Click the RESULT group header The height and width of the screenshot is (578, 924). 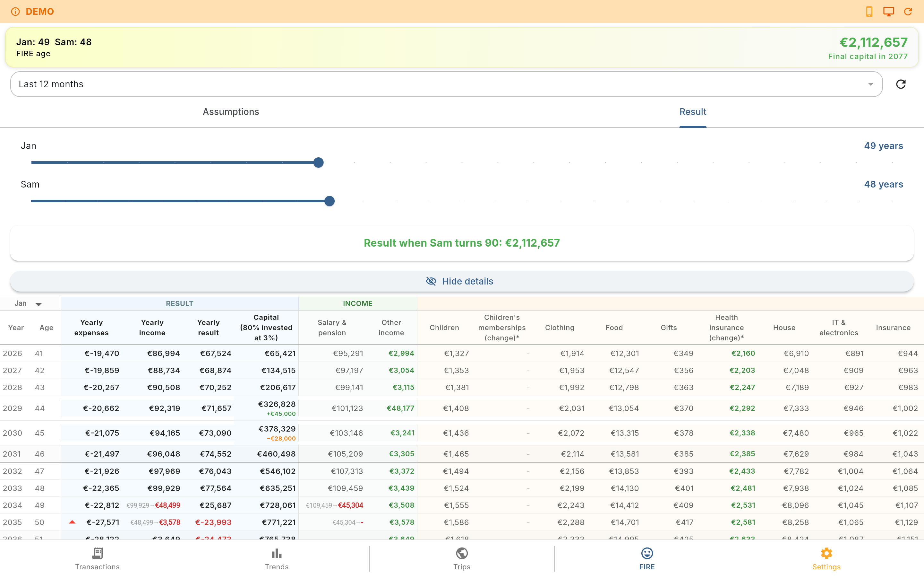click(179, 303)
